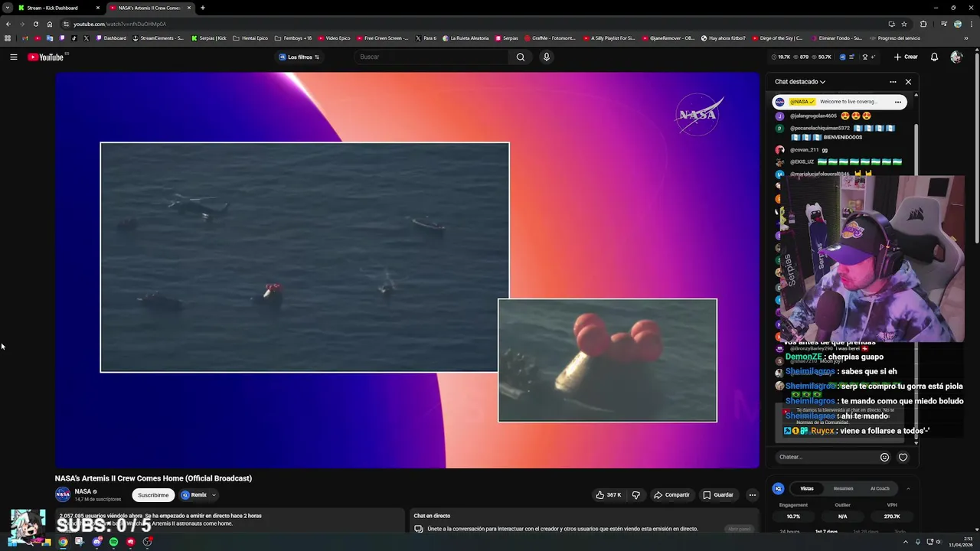Like the video with thumbs up

pyautogui.click(x=609, y=495)
